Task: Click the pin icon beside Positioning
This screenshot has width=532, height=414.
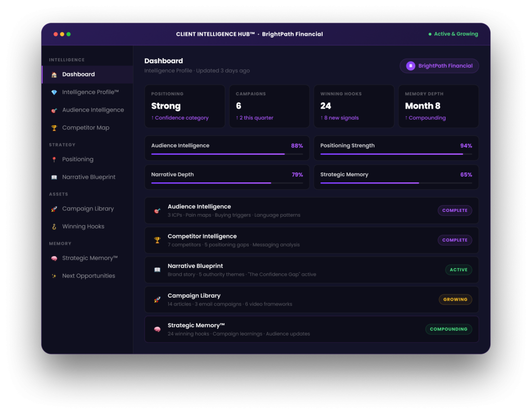Action: coord(54,159)
